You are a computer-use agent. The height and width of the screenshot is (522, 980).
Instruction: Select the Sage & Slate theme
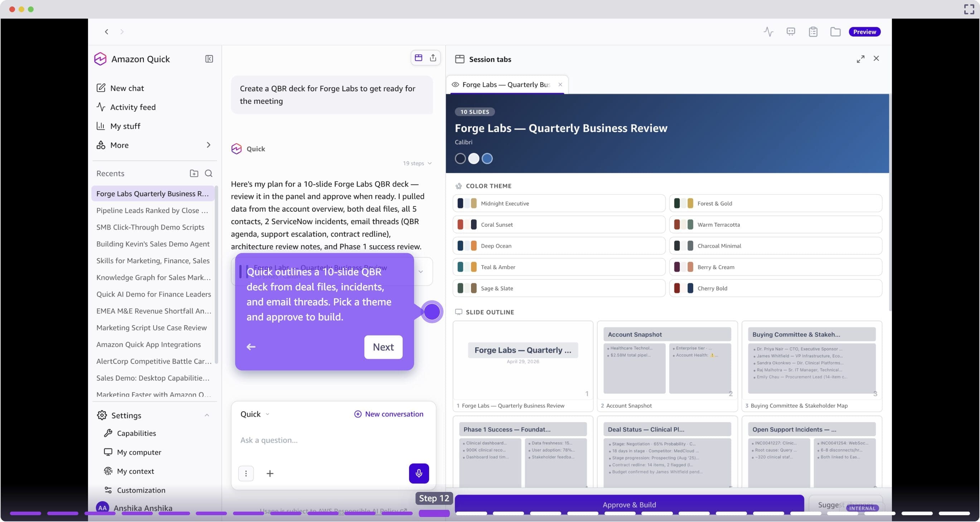point(558,288)
